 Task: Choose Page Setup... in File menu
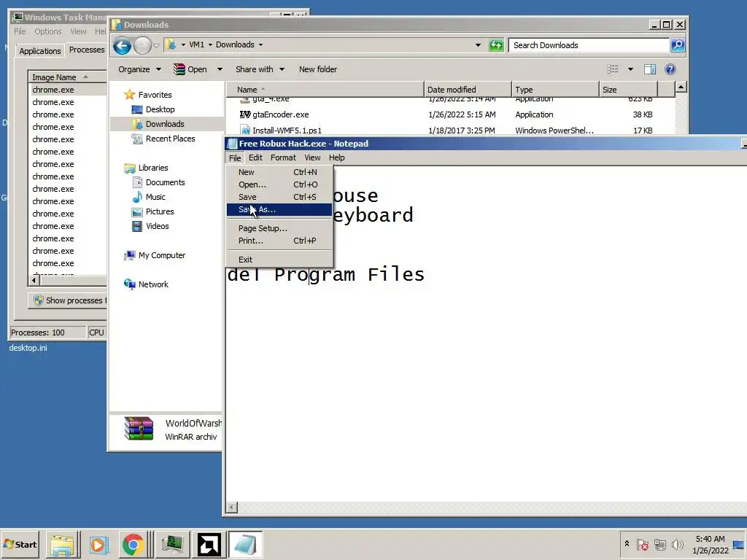(x=279, y=228)
